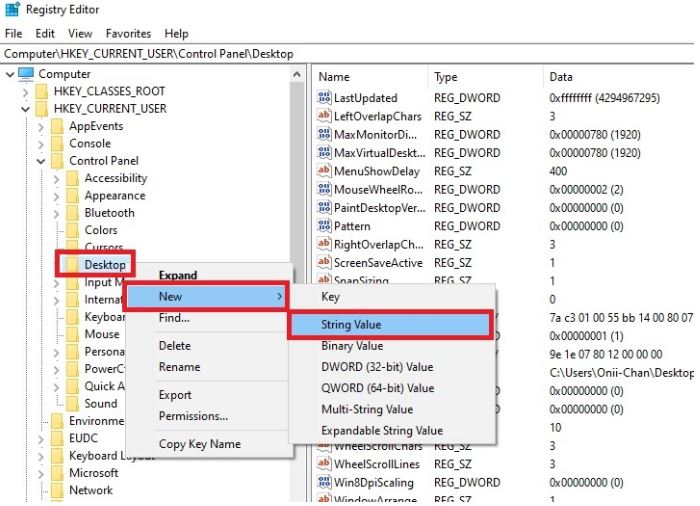Click the DWORD icon next to LastUpdated
The width and height of the screenshot is (700, 506).
point(324,98)
